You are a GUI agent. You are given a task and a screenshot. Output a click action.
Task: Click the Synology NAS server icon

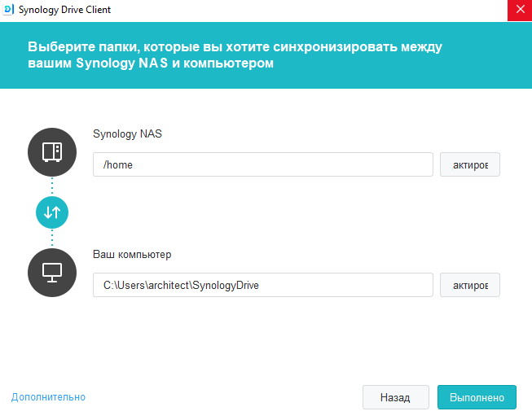(52, 152)
